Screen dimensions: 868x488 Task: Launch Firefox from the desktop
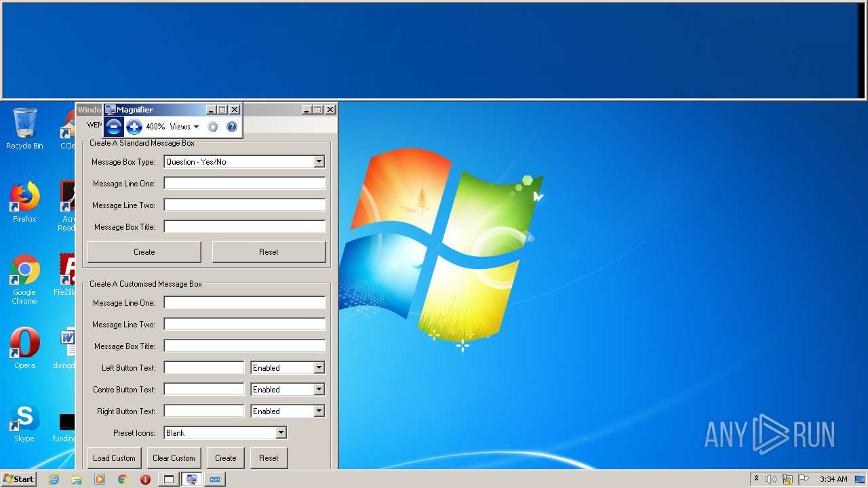click(x=24, y=201)
